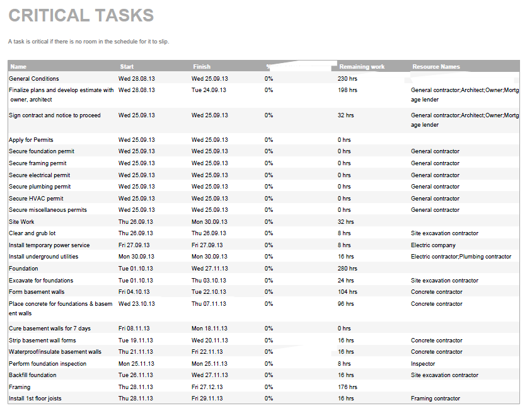The width and height of the screenshot is (532, 408).
Task: Select the 176 hrs remaining work cell
Action: (x=347, y=387)
